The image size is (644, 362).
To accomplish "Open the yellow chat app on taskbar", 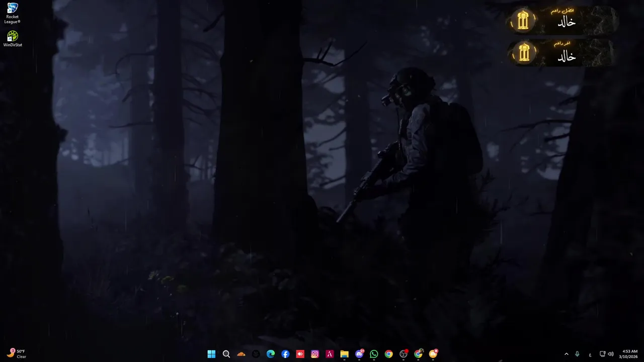I will 433,354.
